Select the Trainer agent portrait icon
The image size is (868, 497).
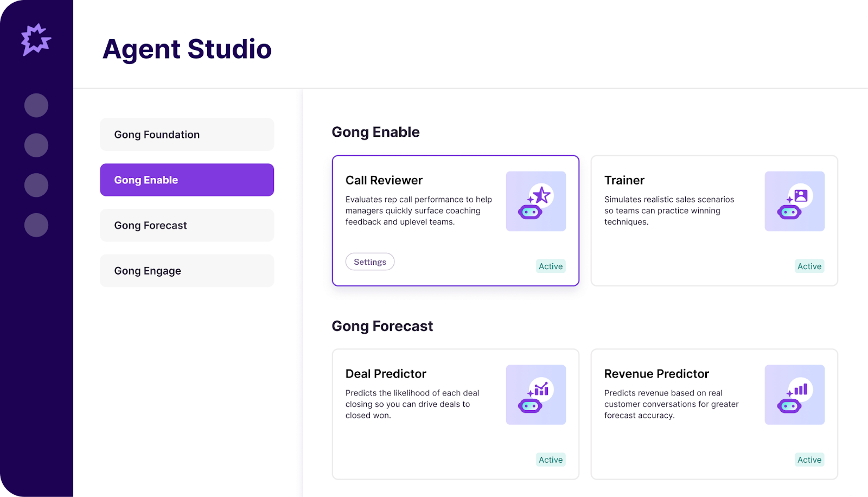pos(794,201)
